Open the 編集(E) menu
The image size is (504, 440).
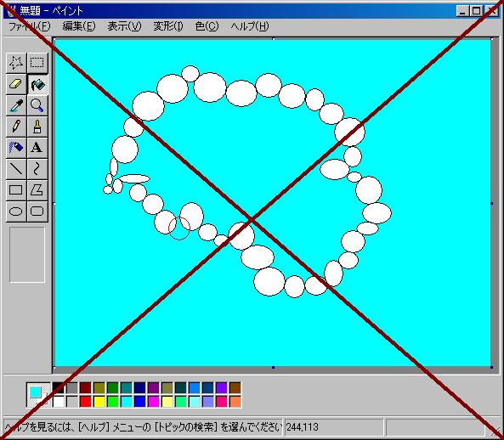(79, 26)
